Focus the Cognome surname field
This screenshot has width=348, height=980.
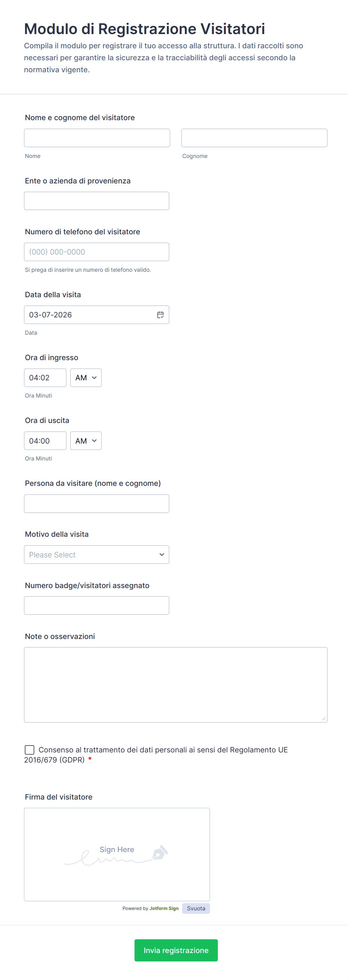pyautogui.click(x=254, y=138)
